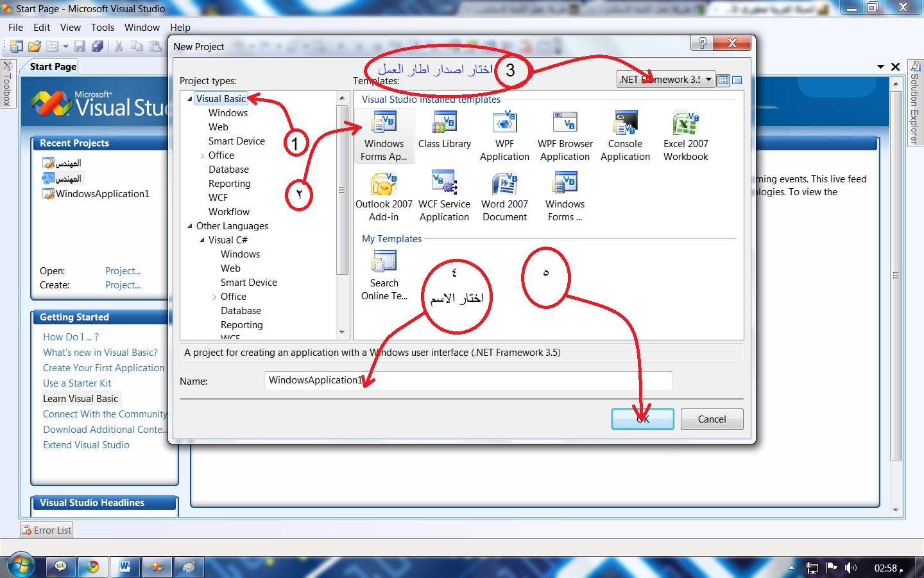The image size is (924, 578).
Task: Click the Save toolbar icon
Action: pyautogui.click(x=80, y=46)
